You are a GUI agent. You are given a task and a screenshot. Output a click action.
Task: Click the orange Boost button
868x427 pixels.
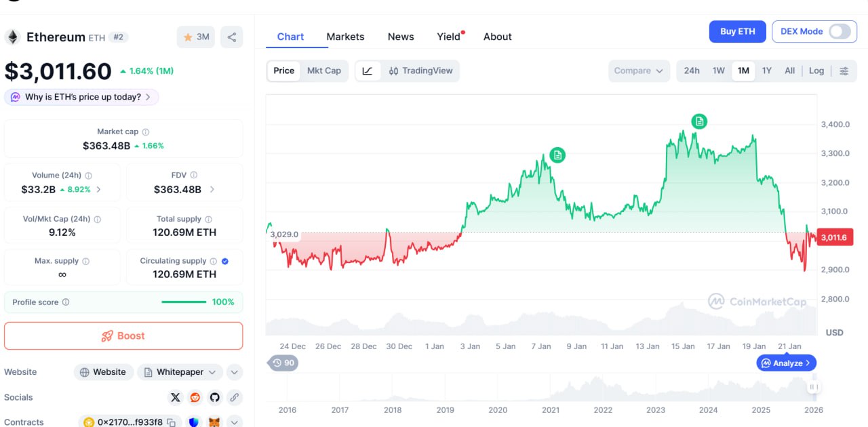pos(123,335)
